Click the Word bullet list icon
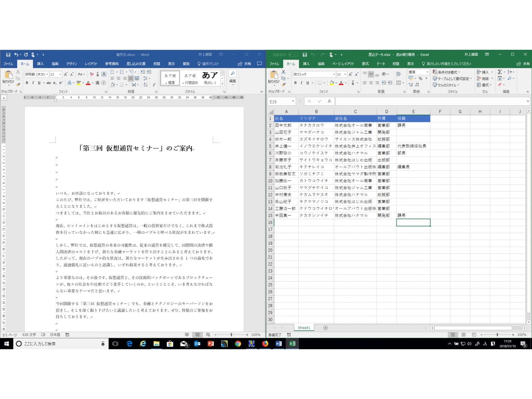The width and height of the screenshot is (532, 399). pos(113,72)
